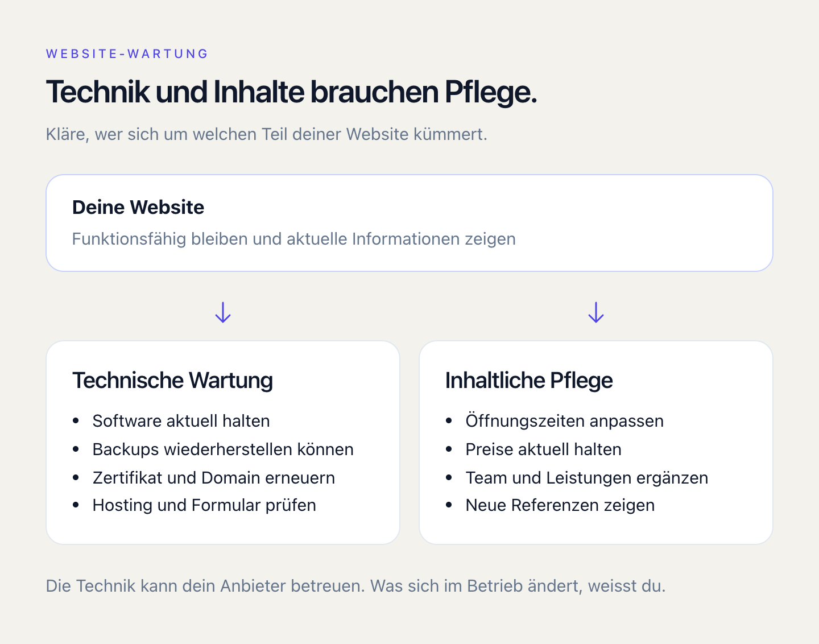The image size is (819, 644).
Task: Click the Technische Wartung heading
Action: (x=173, y=381)
